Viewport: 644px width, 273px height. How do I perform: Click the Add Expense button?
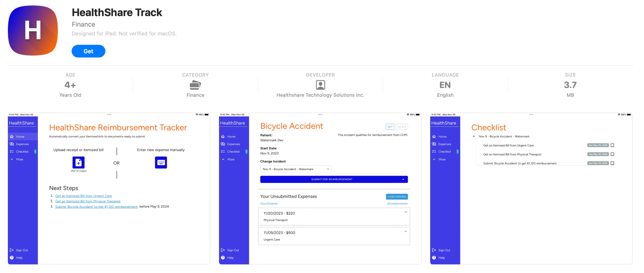pos(396,197)
